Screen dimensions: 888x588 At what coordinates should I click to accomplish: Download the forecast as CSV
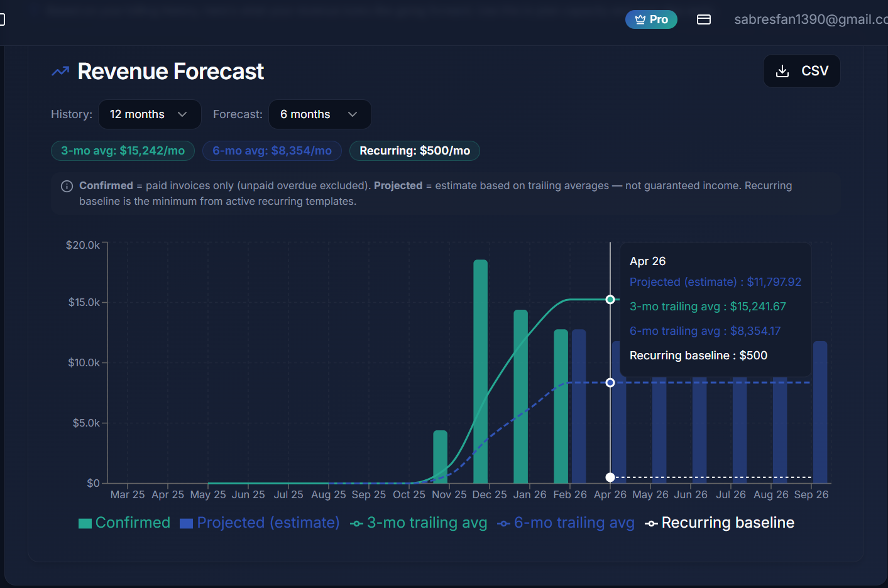(801, 71)
